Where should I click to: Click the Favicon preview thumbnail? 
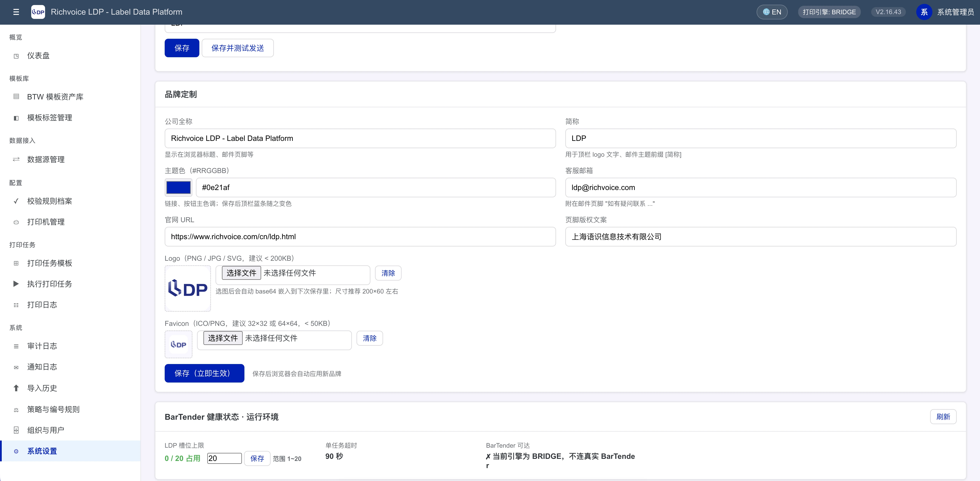click(x=178, y=344)
